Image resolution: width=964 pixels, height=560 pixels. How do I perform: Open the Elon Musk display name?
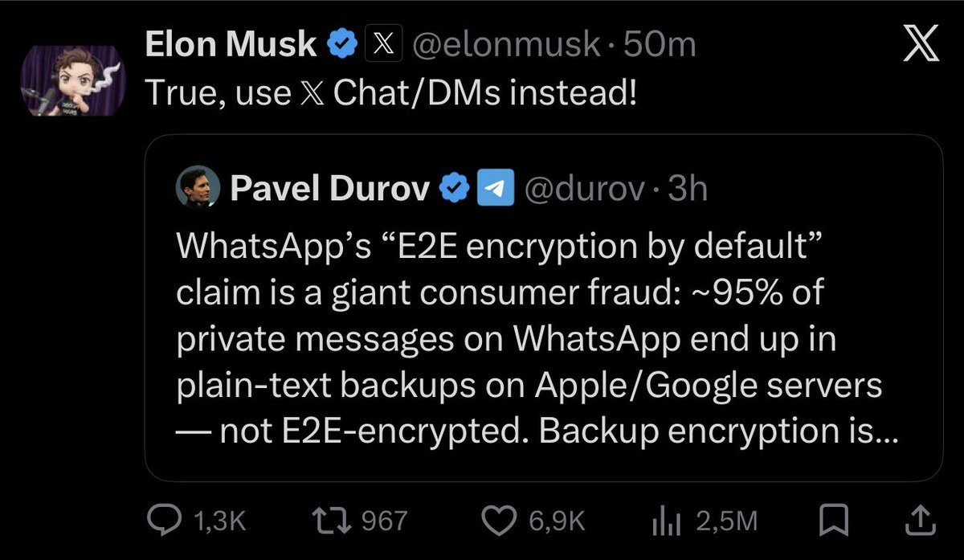coord(230,45)
